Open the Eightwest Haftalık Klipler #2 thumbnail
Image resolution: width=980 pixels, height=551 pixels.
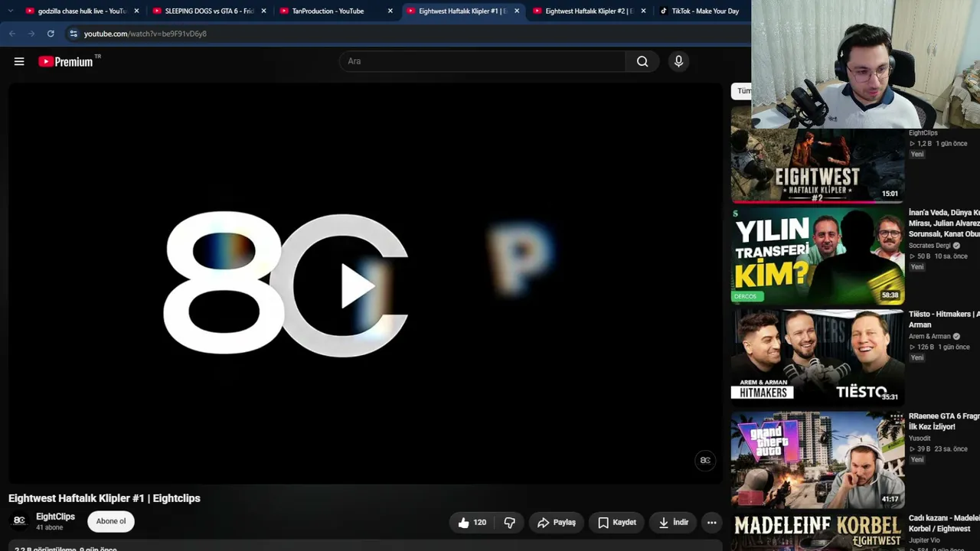point(818,155)
